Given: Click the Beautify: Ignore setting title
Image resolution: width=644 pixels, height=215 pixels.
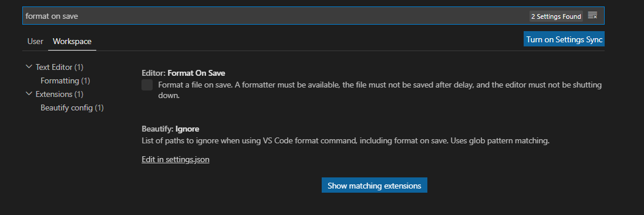Looking at the screenshot, I should coord(170,129).
